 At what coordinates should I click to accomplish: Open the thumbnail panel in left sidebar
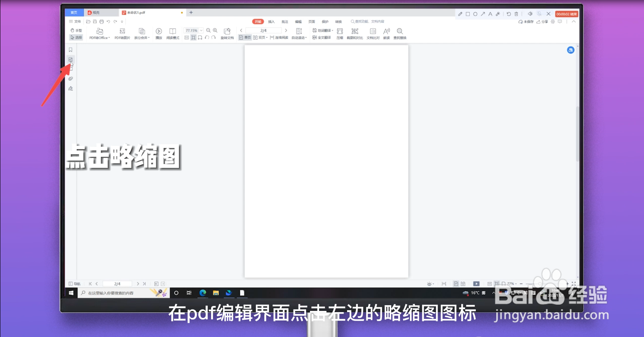pos(70,59)
